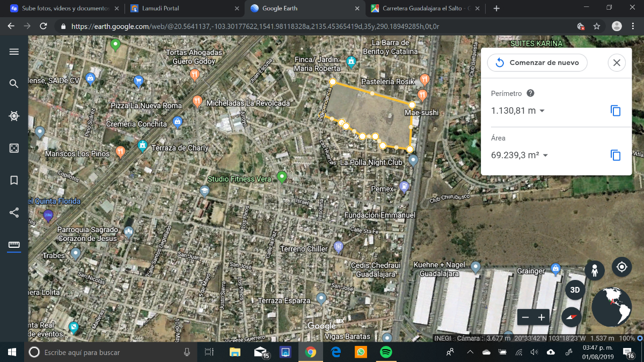Open the Windows notification center

coord(628,352)
